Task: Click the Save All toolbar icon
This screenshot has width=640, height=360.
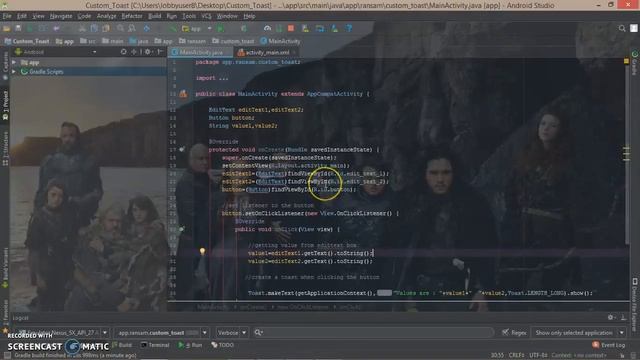Action: coord(18,29)
